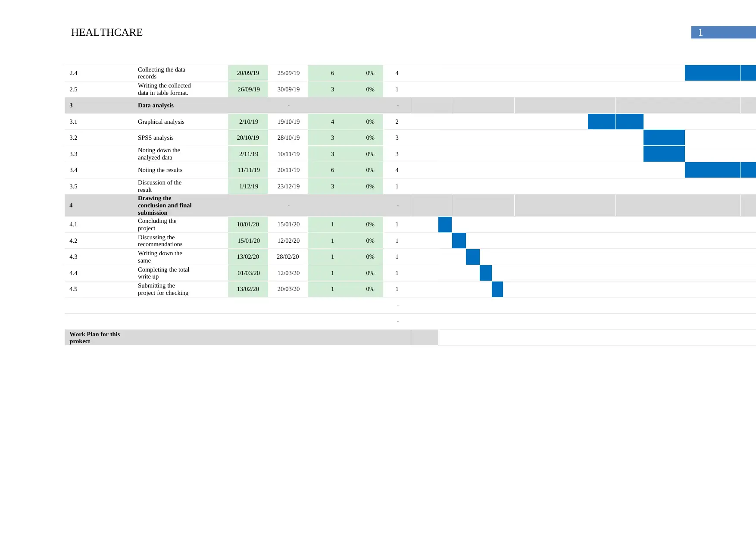Select 'Graphical analysis' task

(x=161, y=122)
